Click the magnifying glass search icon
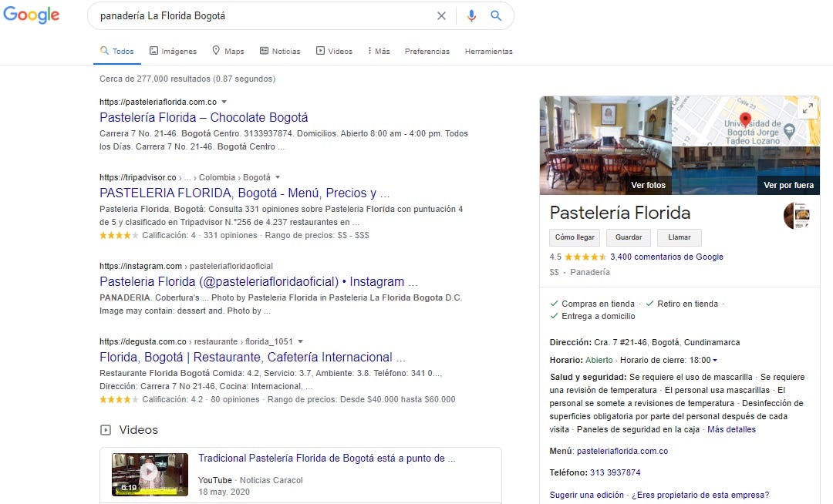This screenshot has height=504, width=833. [496, 15]
